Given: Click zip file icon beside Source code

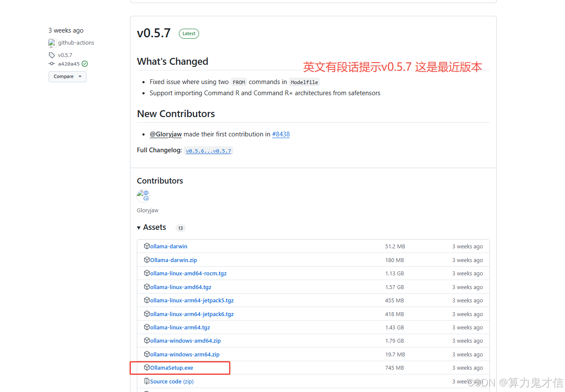Looking at the screenshot, I should pyautogui.click(x=147, y=381).
